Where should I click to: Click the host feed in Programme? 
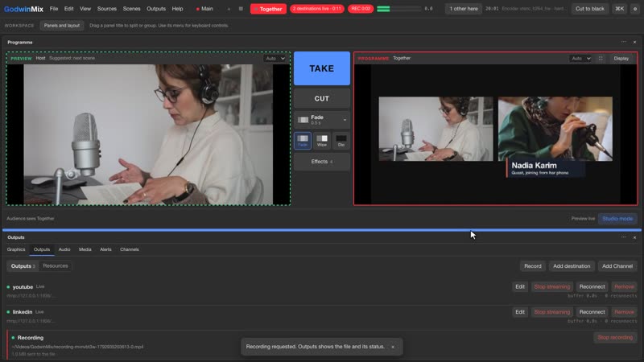pyautogui.click(x=436, y=129)
